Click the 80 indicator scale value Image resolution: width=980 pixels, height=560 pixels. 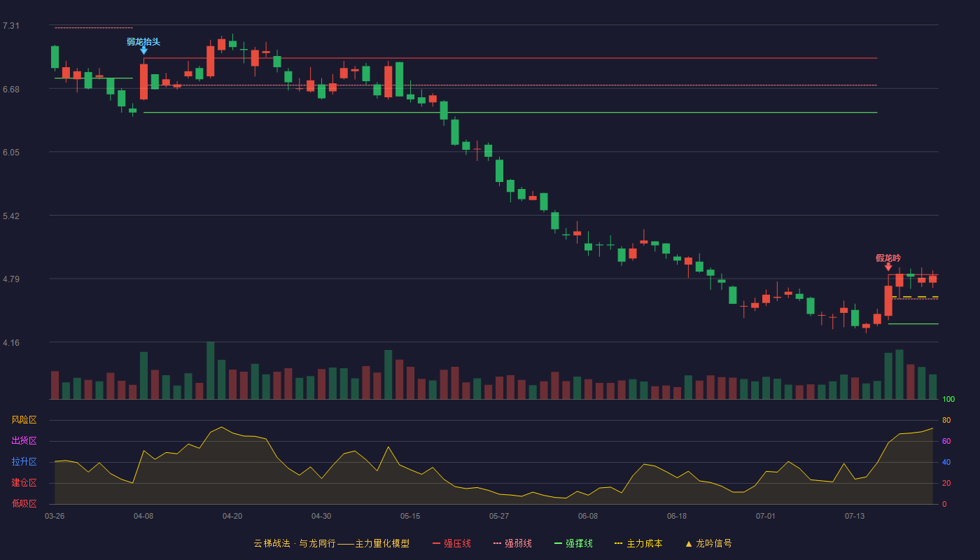[946, 420]
